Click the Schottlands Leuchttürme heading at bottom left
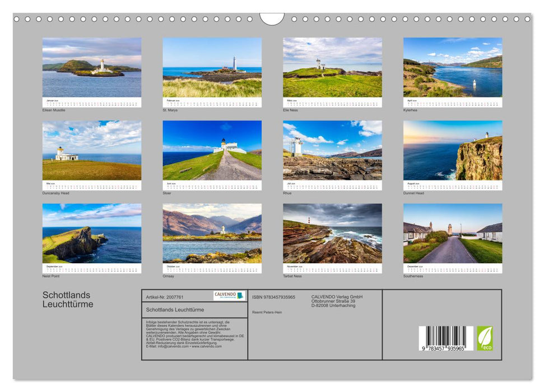Viewport: 544px width, 392px height. 68,300
